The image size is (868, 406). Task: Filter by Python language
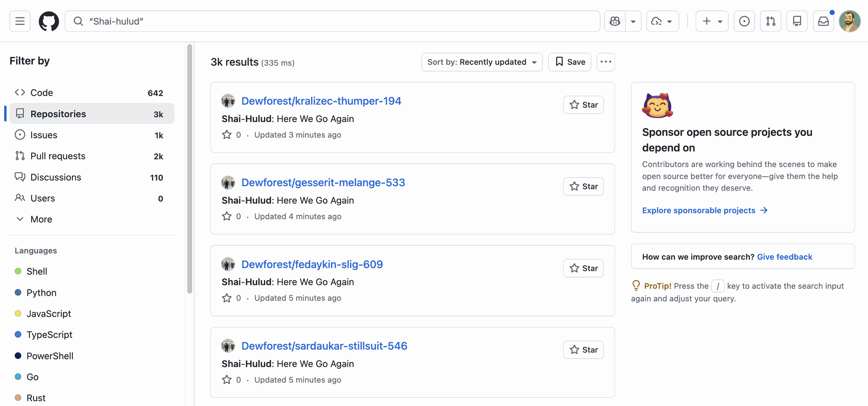pyautogui.click(x=41, y=293)
